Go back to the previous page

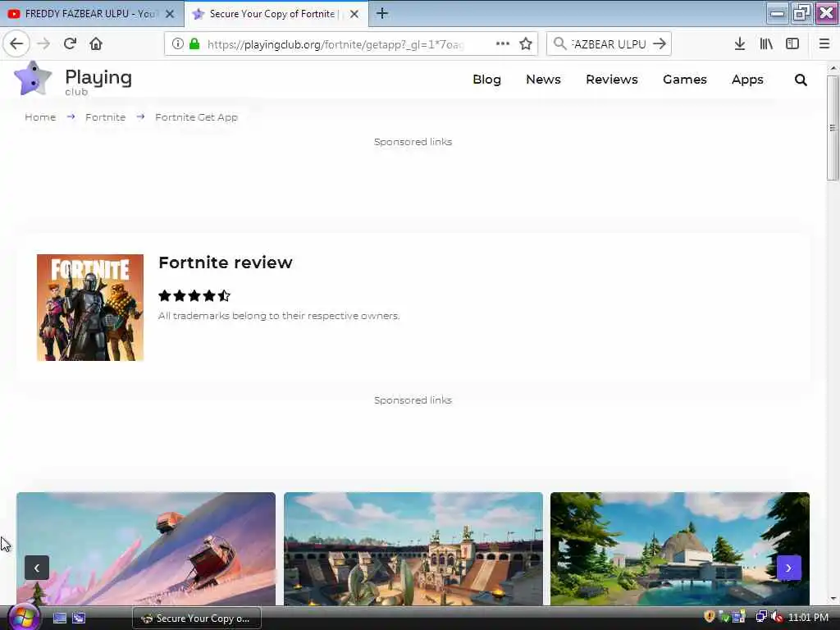coord(16,44)
